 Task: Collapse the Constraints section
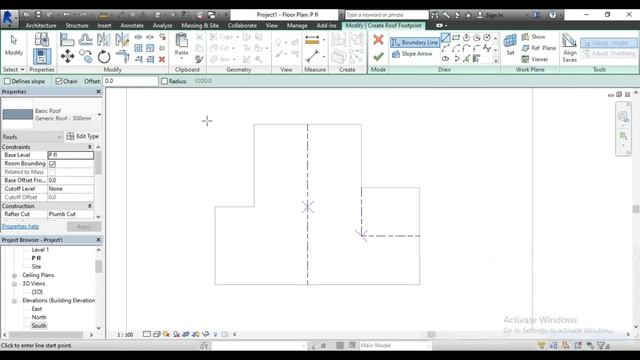[x=90, y=147]
